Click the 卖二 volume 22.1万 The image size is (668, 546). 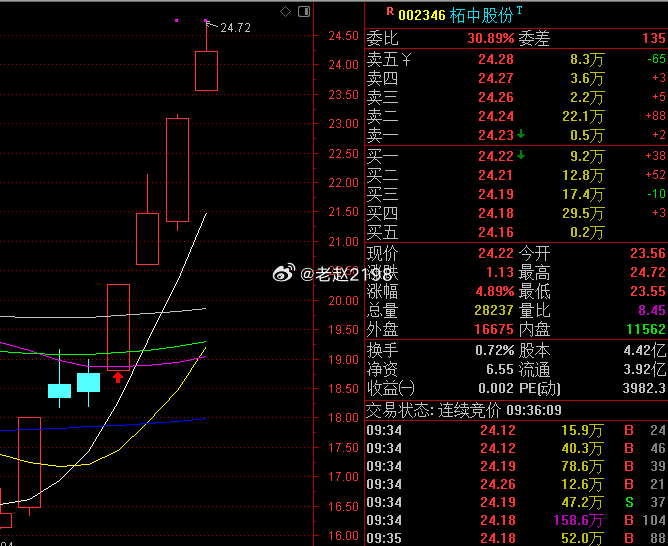pyautogui.click(x=583, y=116)
